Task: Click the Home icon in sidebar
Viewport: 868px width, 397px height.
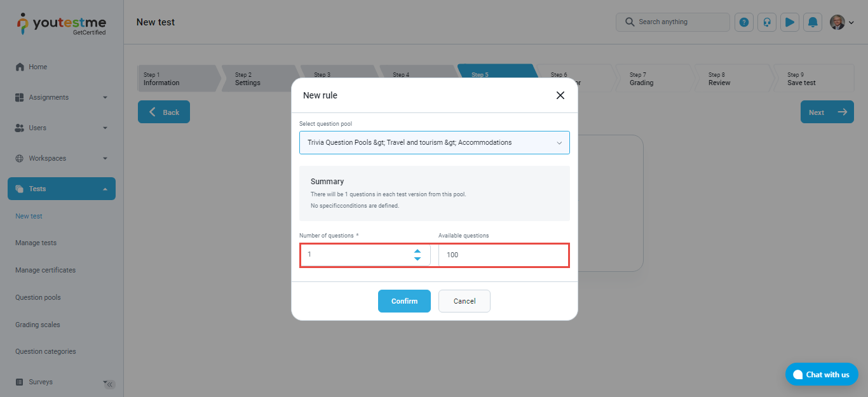Action: click(x=20, y=67)
